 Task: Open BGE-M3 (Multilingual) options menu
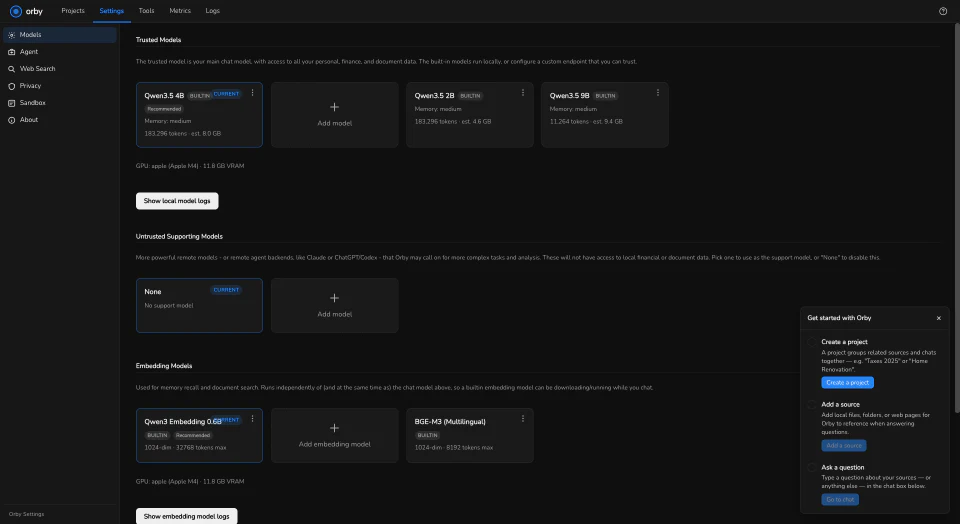click(523, 419)
